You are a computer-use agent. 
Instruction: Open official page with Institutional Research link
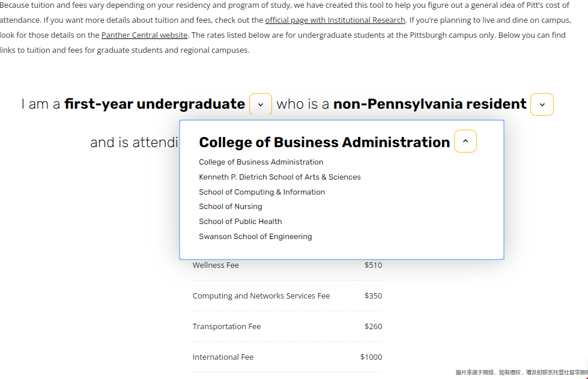pos(335,20)
